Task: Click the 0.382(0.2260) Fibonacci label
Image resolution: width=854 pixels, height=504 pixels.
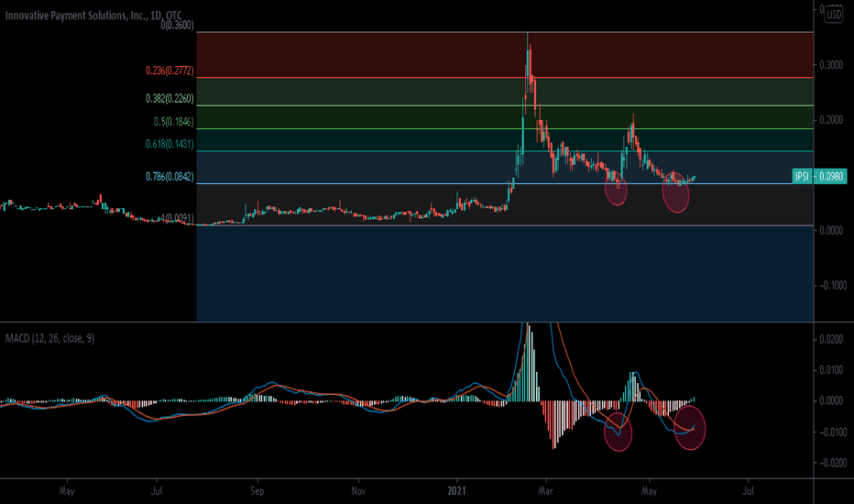Action: click(x=170, y=98)
